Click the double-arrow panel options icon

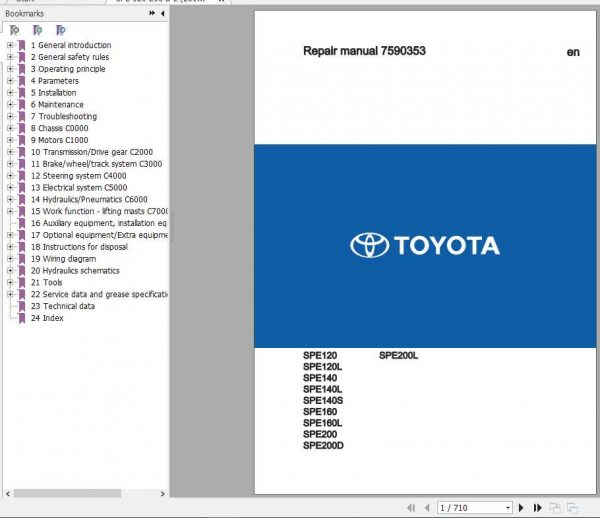coord(152,13)
